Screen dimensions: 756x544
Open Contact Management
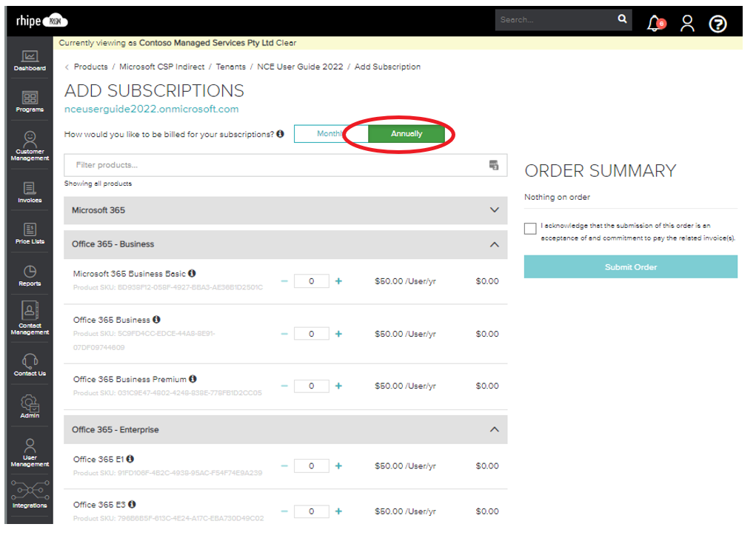coord(30,318)
